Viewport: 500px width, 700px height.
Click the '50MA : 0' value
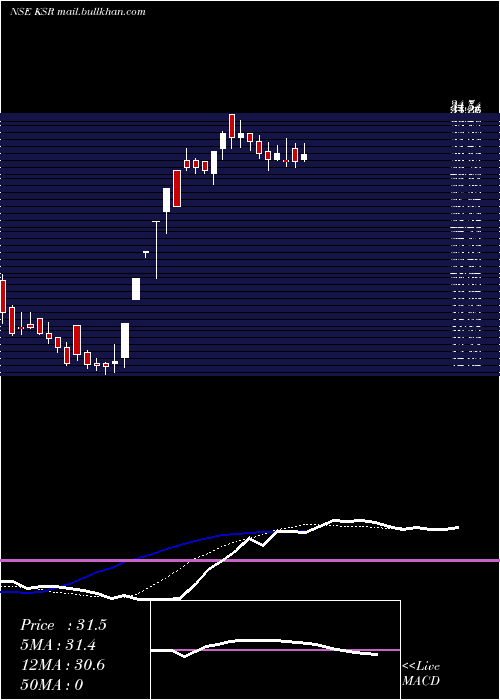pyautogui.click(x=52, y=685)
